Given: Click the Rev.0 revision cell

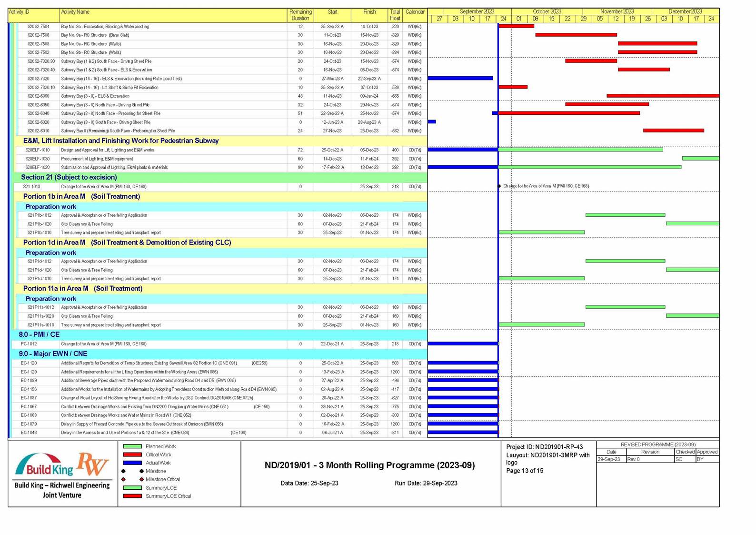Looking at the screenshot, I should [649, 459].
